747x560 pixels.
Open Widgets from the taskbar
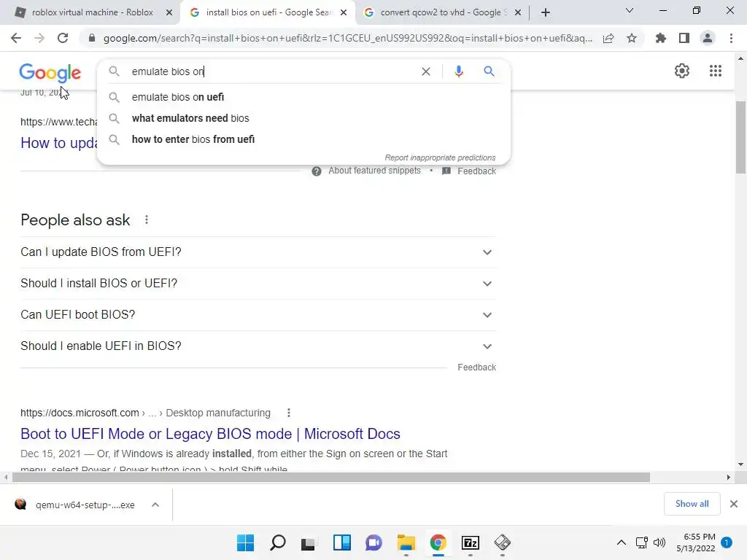tap(341, 542)
